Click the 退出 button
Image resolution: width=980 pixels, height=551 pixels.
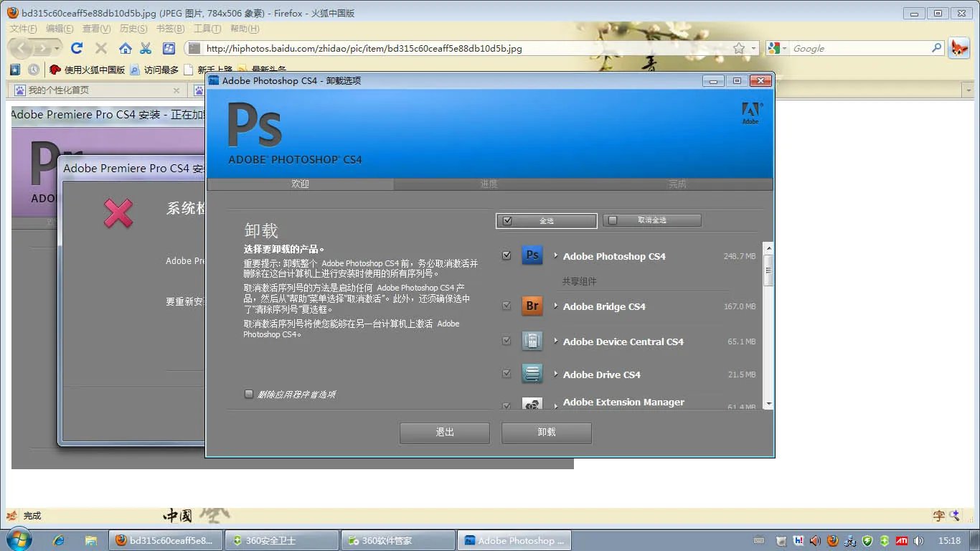(x=443, y=433)
